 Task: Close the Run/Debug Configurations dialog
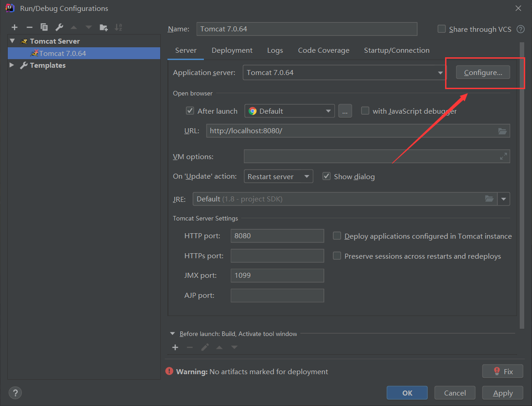point(518,8)
